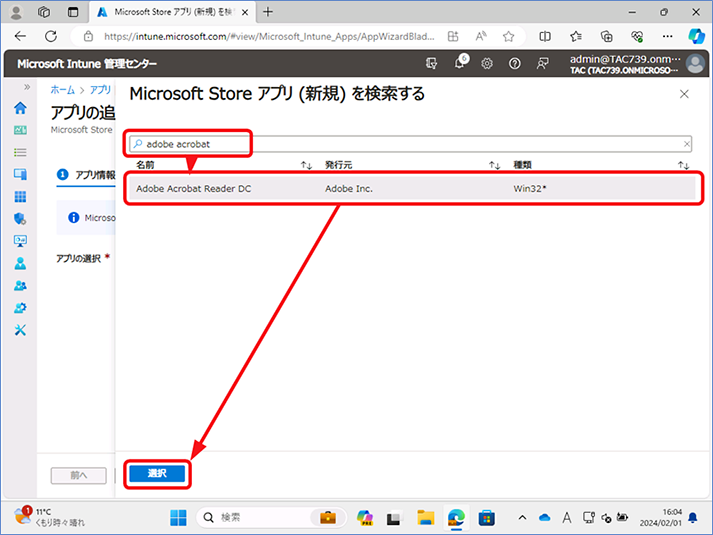Confirm with the 選択 button
Image resolution: width=713 pixels, height=535 pixels.
tap(157, 473)
